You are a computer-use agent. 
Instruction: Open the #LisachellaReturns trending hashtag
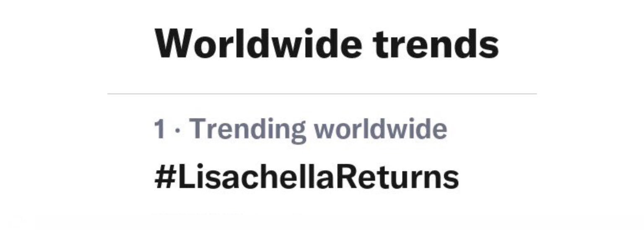coord(306,177)
